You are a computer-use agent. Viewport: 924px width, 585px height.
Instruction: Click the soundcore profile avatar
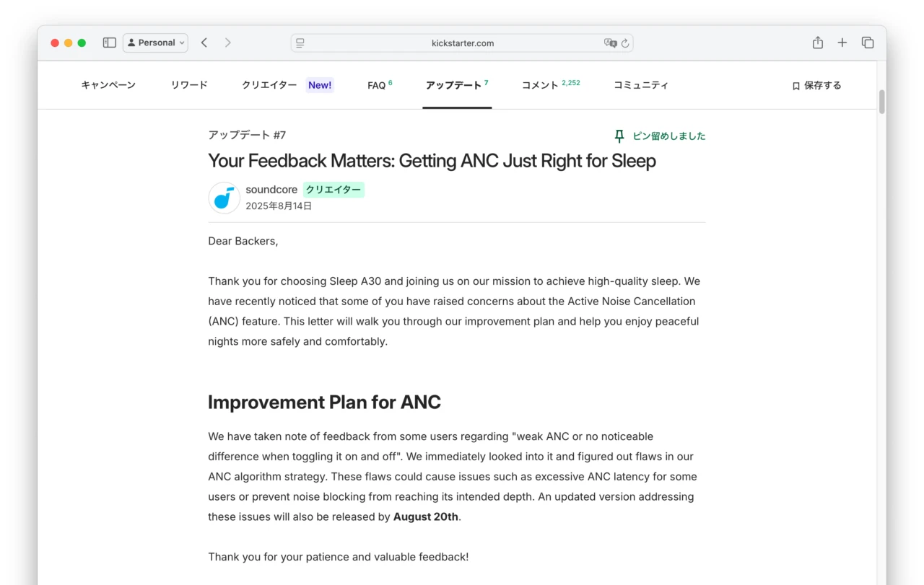point(224,197)
